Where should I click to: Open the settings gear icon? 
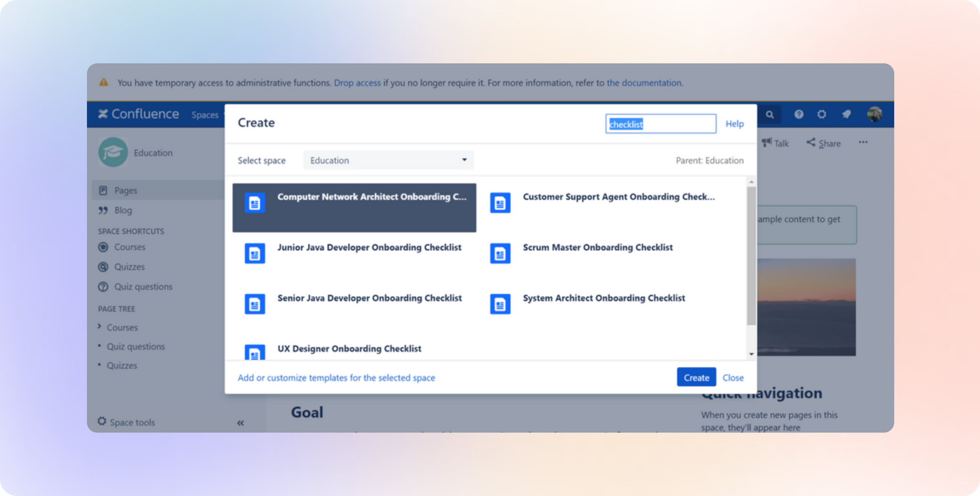(x=822, y=115)
